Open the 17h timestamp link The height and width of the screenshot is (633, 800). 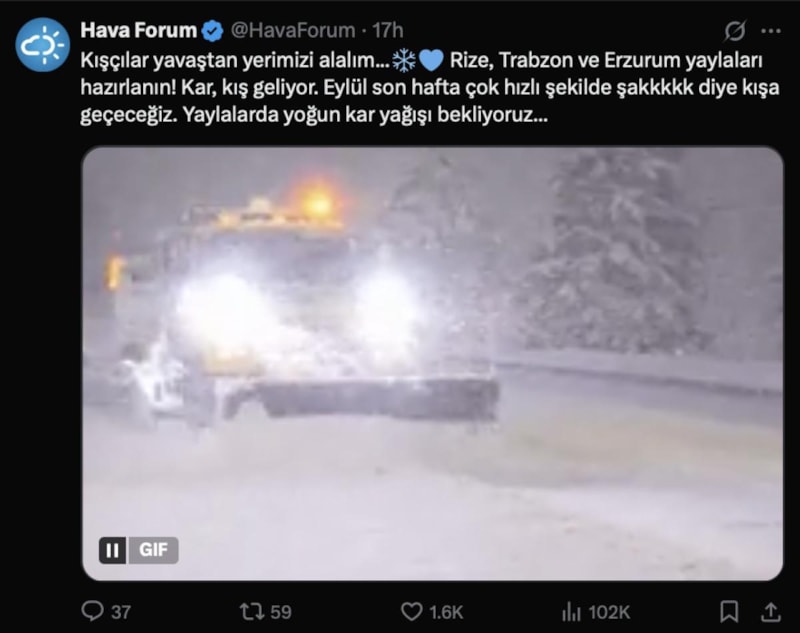[x=387, y=31]
